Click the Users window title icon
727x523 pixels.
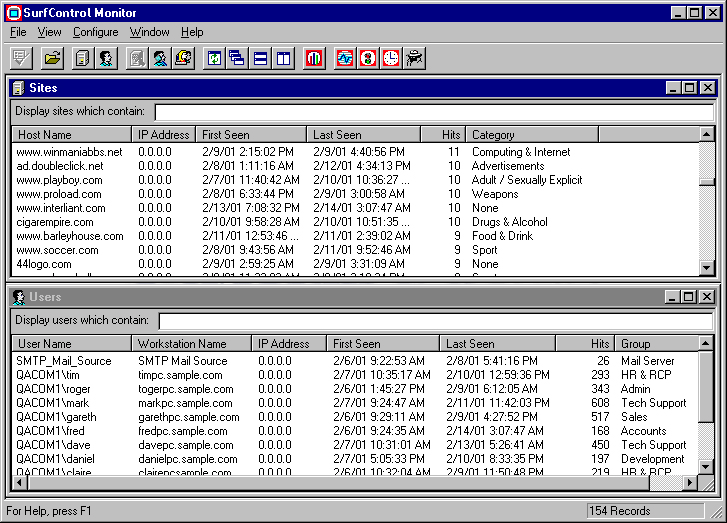[19, 297]
